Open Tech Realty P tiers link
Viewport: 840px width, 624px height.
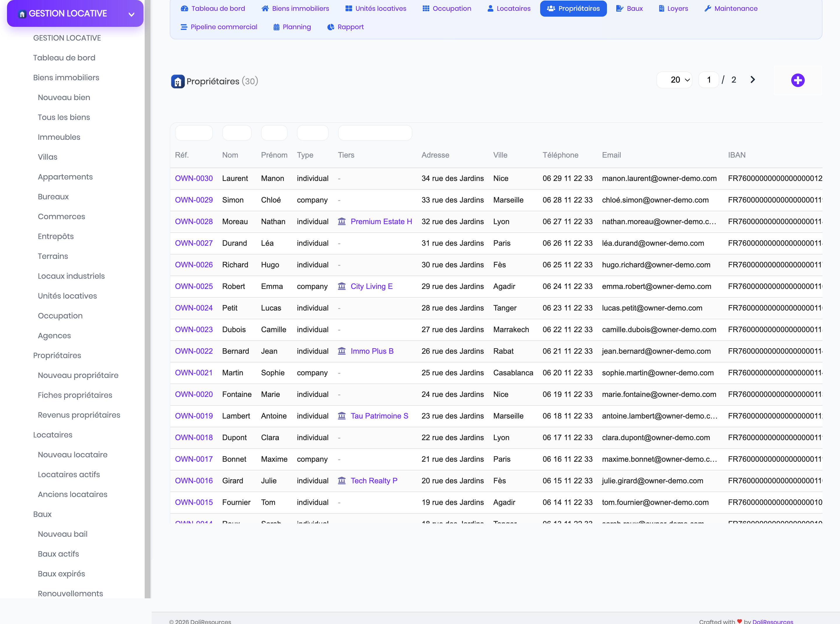pos(374,480)
